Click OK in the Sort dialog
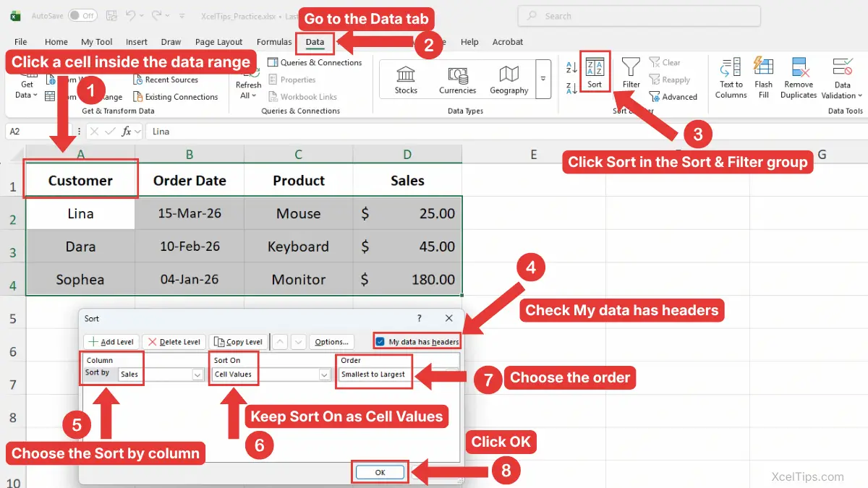The width and height of the screenshot is (868, 488). pyautogui.click(x=380, y=472)
